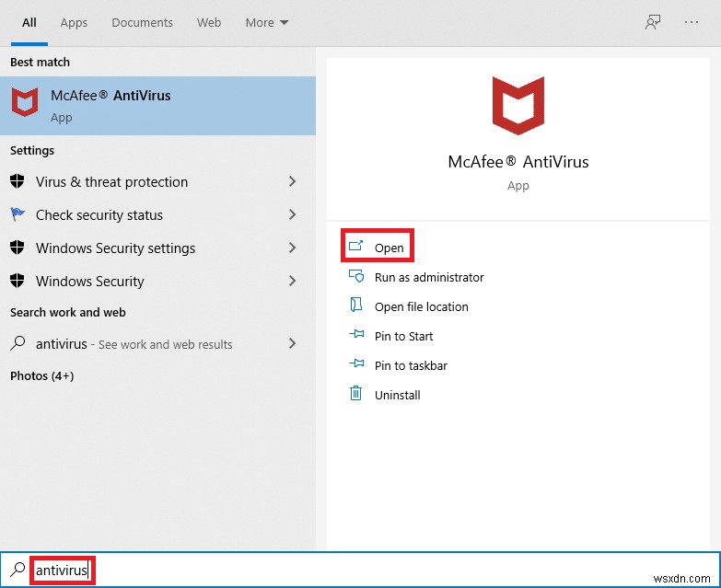Click the McAfee AntiVirus title in details pane

[518, 162]
